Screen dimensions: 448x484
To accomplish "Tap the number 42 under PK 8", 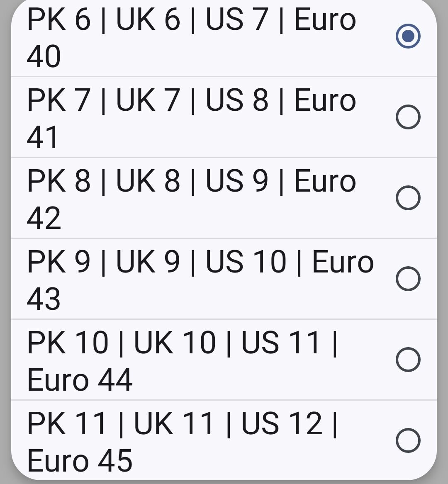I will [x=44, y=218].
